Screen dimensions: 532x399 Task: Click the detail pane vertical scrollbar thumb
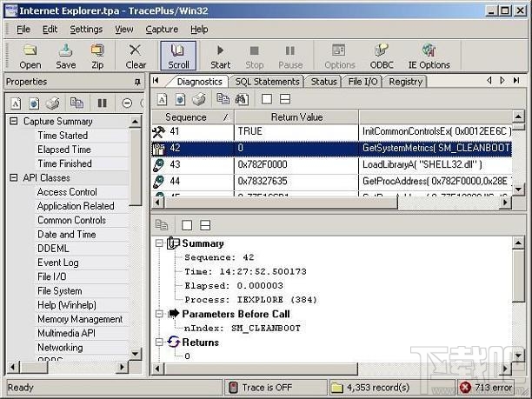pos(518,276)
